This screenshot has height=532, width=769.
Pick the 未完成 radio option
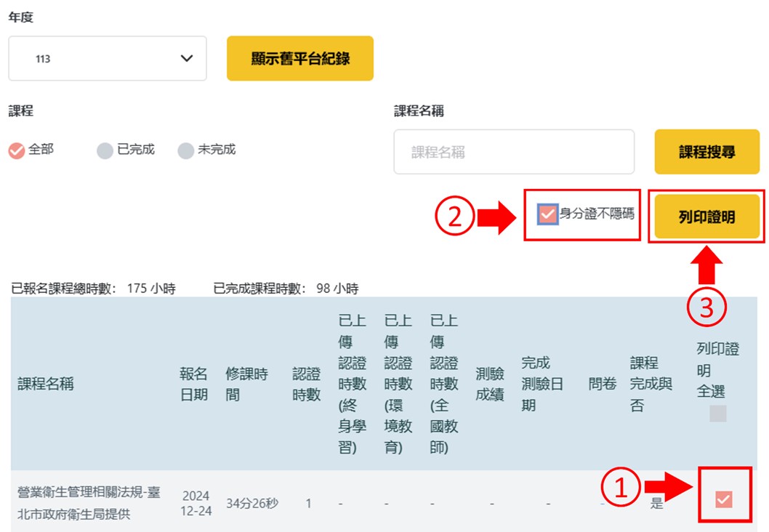pyautogui.click(x=186, y=150)
